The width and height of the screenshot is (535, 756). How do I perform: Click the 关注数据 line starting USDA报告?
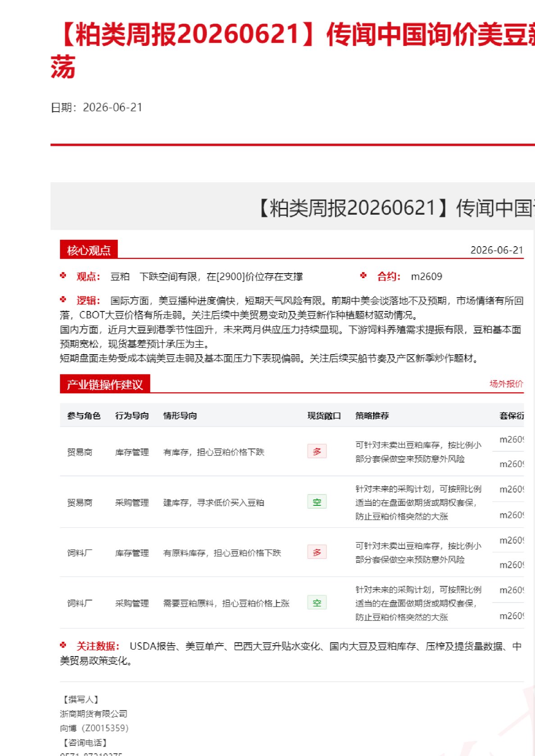tap(291, 653)
